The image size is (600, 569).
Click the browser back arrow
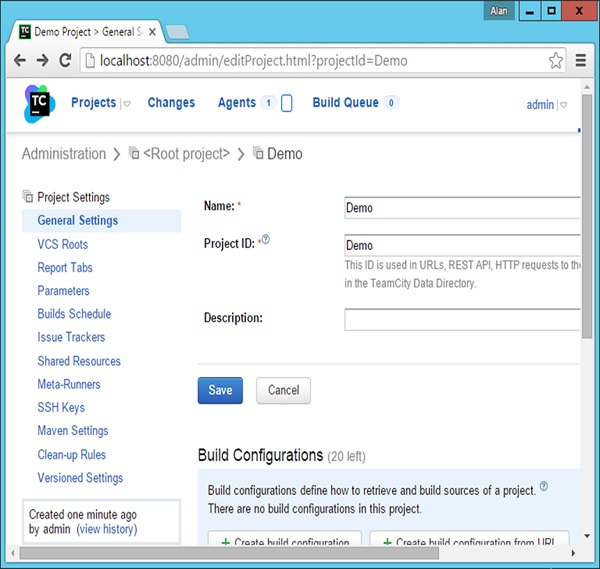pyautogui.click(x=19, y=61)
